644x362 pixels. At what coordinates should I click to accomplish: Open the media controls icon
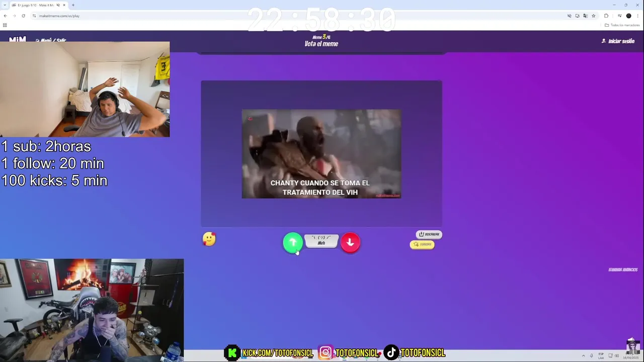pos(619,16)
